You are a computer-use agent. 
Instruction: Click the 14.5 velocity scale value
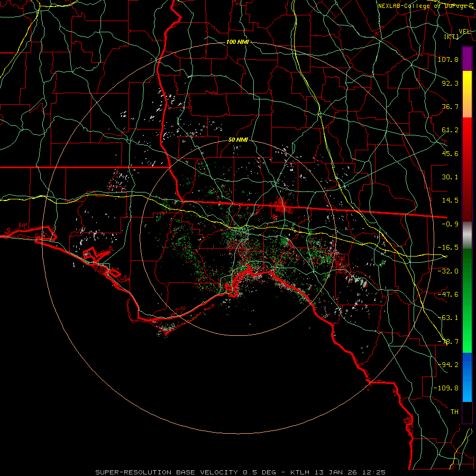[x=450, y=200]
